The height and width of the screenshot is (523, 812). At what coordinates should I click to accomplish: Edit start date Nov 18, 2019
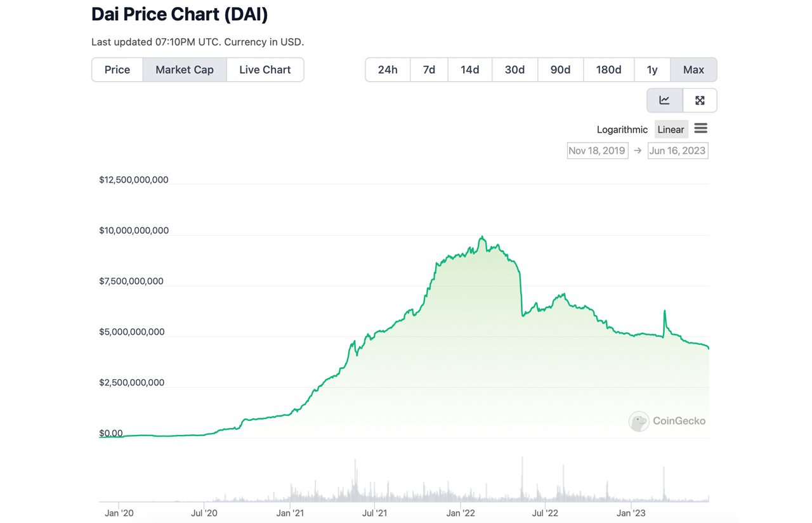point(597,150)
